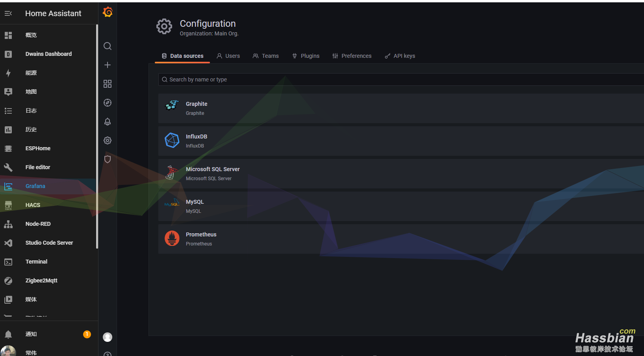Switch to the API keys tab
The image size is (644, 356).
click(x=400, y=56)
